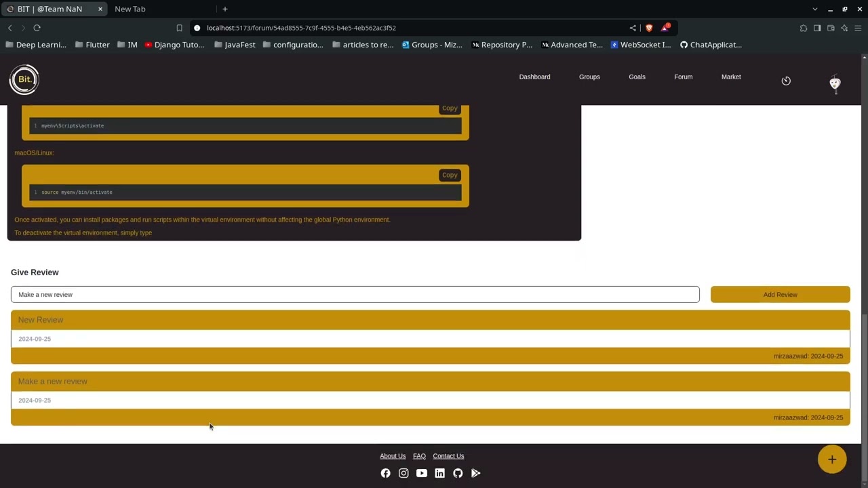Open a new browser tab plus button
The height and width of the screenshot is (488, 868).
[225, 9]
